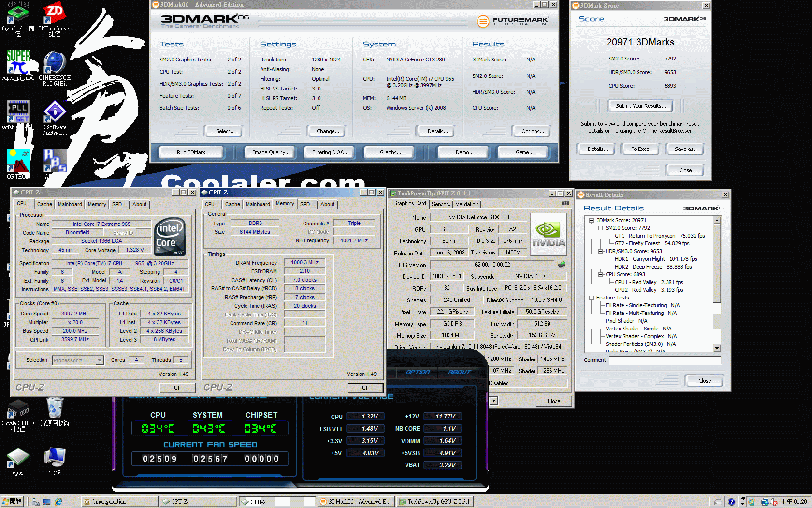Click the GPU-Z BIOS save chip icon
The width and height of the screenshot is (812, 508).
[562, 265]
